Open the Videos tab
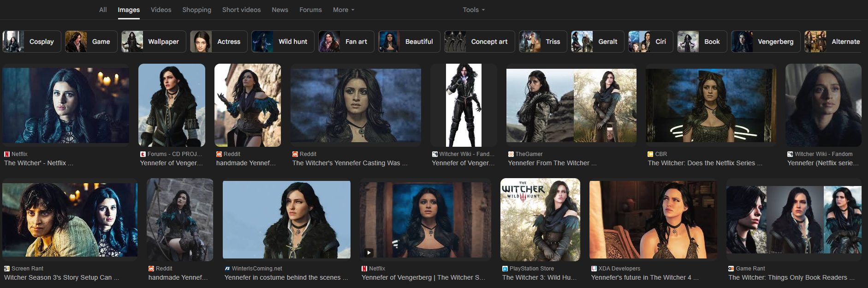This screenshot has width=868, height=288. [161, 10]
